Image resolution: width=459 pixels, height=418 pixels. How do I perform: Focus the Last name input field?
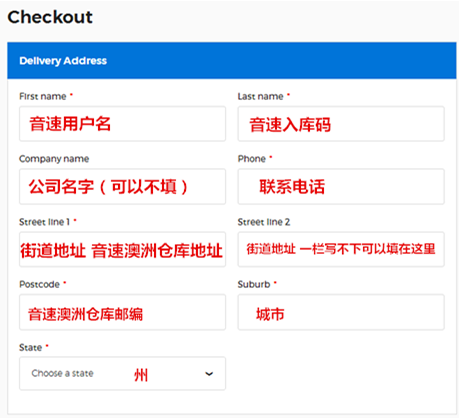click(341, 124)
